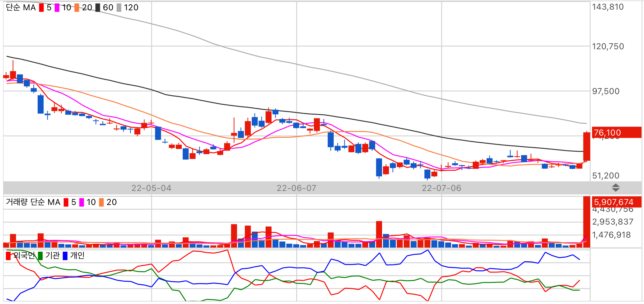The image size is (644, 304).
Task: Click the 51,200 price axis label
Action: coord(606,176)
